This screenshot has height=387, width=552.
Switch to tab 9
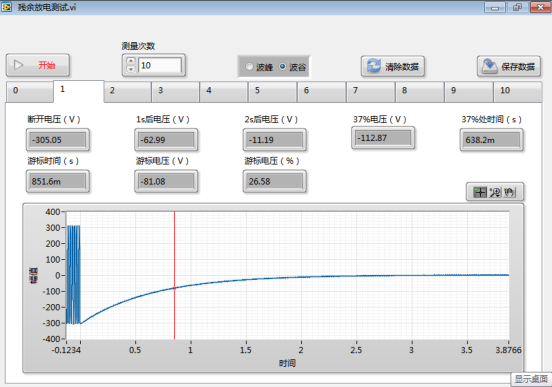tap(469, 92)
